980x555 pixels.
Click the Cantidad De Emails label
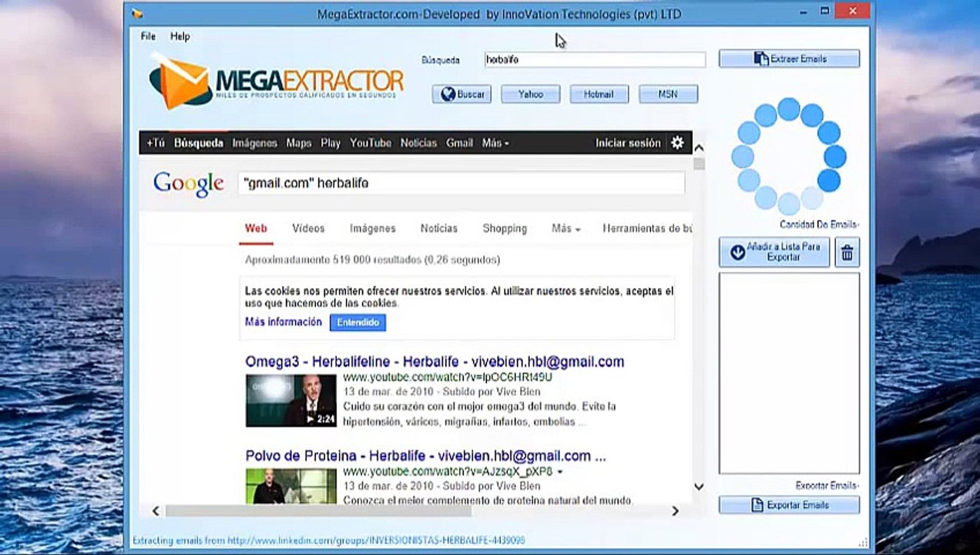(x=819, y=224)
